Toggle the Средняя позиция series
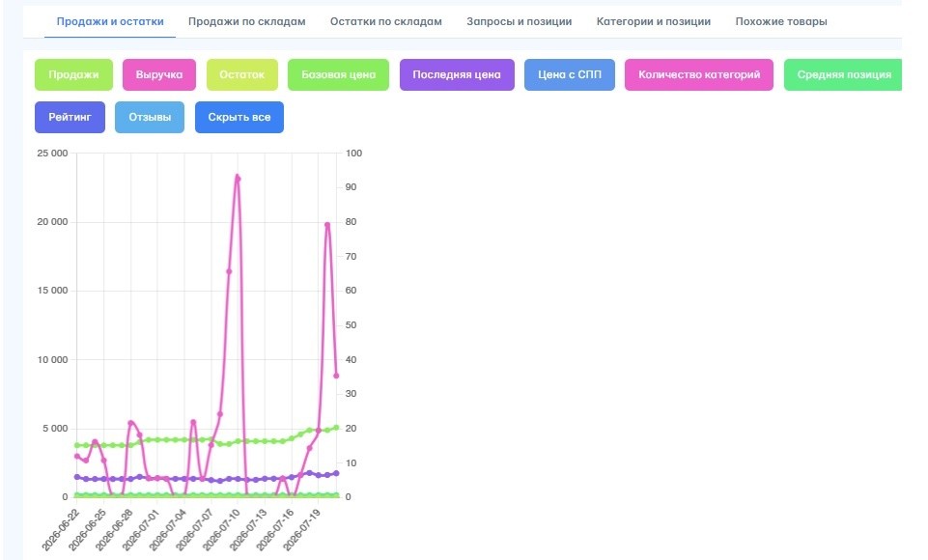Screen dimensions: 928x560 [x=843, y=74]
